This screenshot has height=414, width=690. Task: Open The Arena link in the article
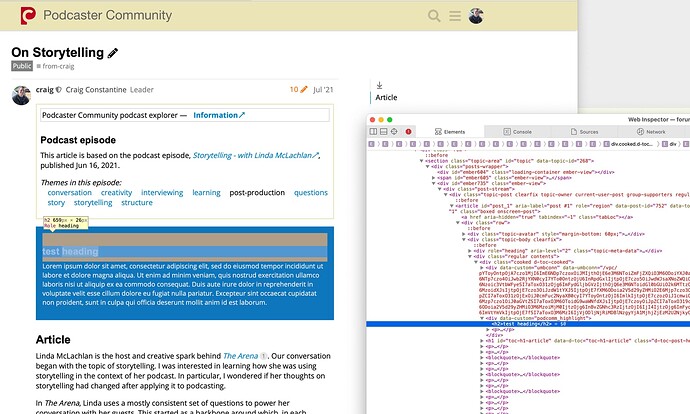tap(240, 356)
